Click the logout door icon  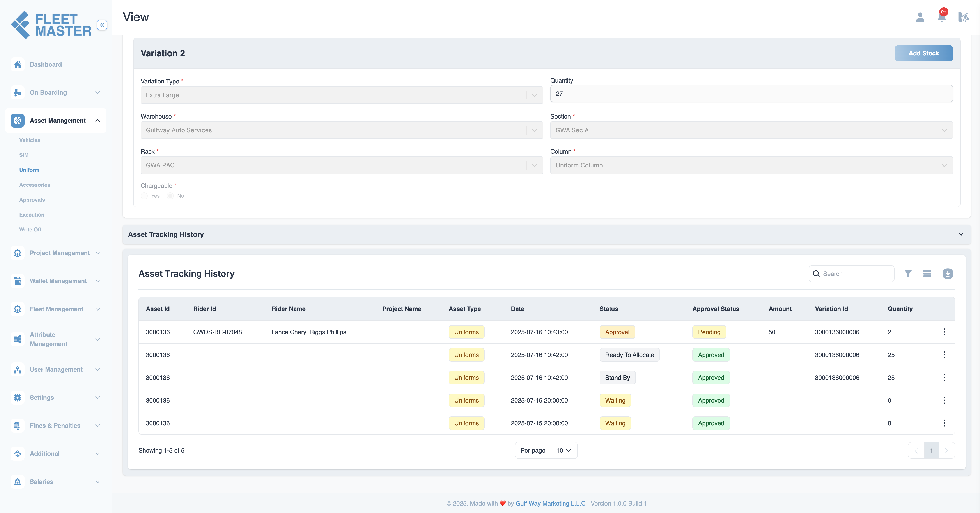[x=963, y=17]
